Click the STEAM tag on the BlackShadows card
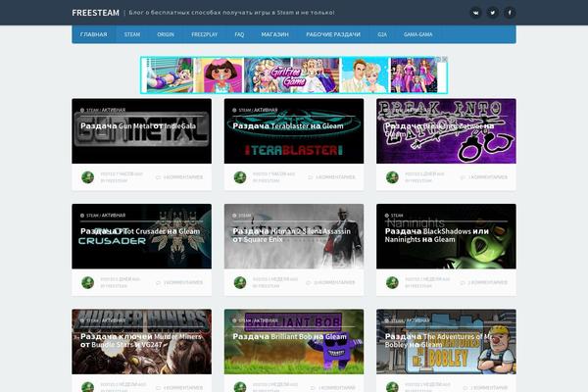Screen dimensions: 588x392 [x=394, y=216]
